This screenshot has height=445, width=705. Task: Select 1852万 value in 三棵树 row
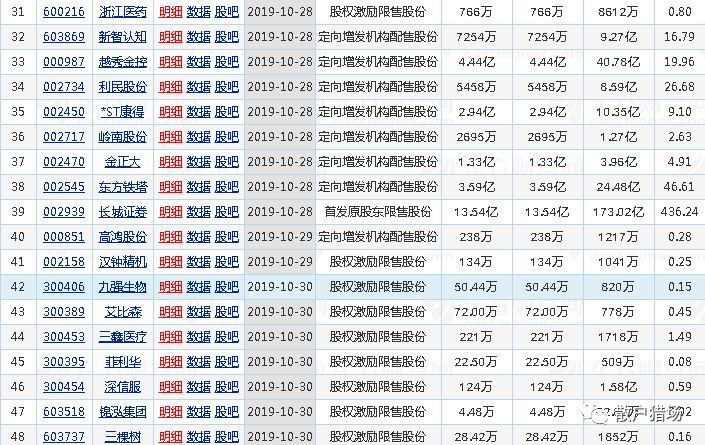618,436
